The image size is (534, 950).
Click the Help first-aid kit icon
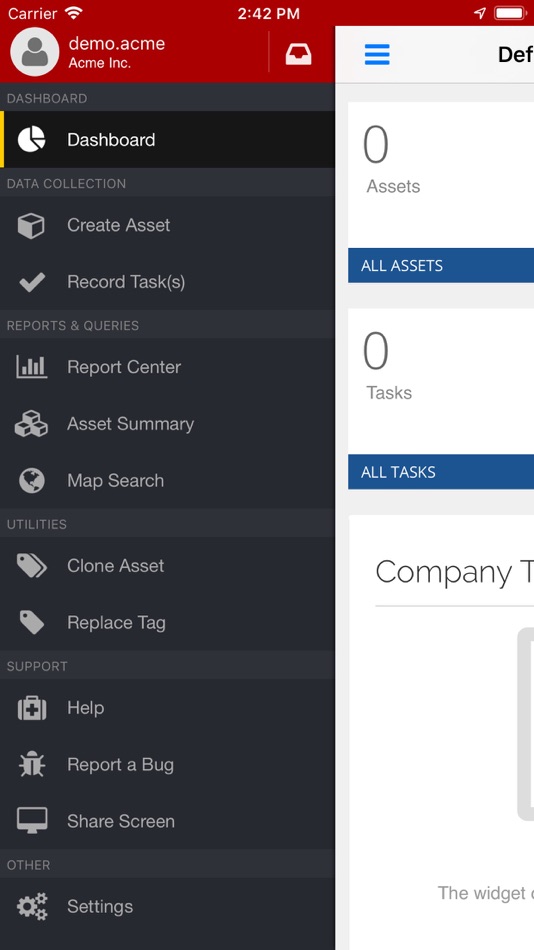click(32, 708)
